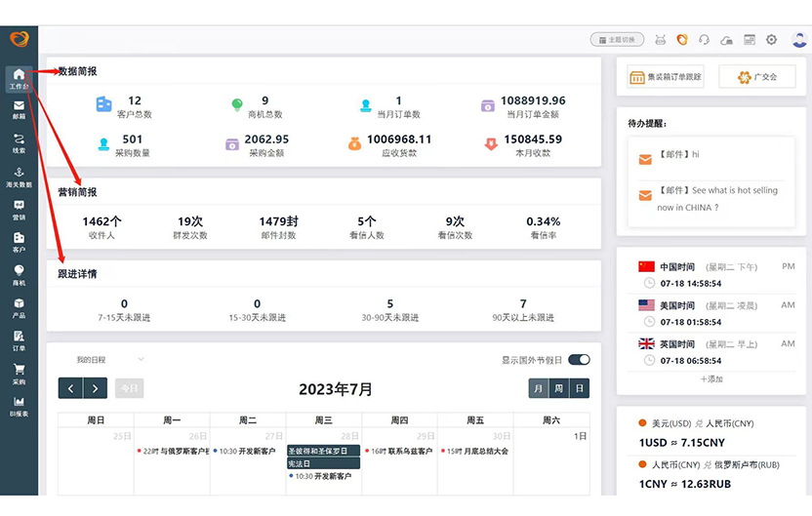Image resolution: width=812 pixels, height=516 pixels.
Task: Open 集装箱订单跟踪 container order tracking
Action: (x=666, y=77)
